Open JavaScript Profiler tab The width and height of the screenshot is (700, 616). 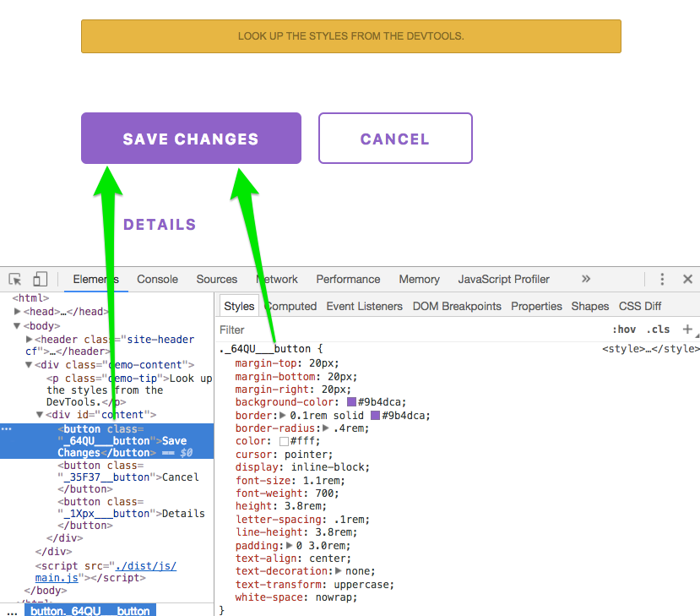pos(503,279)
